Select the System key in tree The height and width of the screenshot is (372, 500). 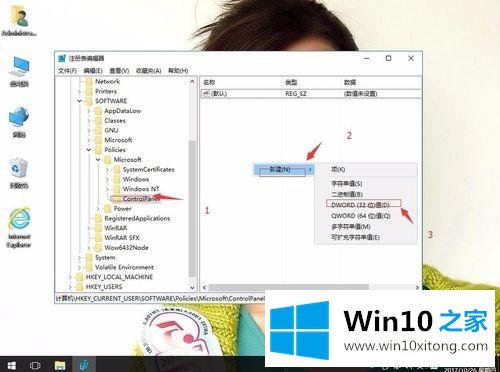click(105, 258)
